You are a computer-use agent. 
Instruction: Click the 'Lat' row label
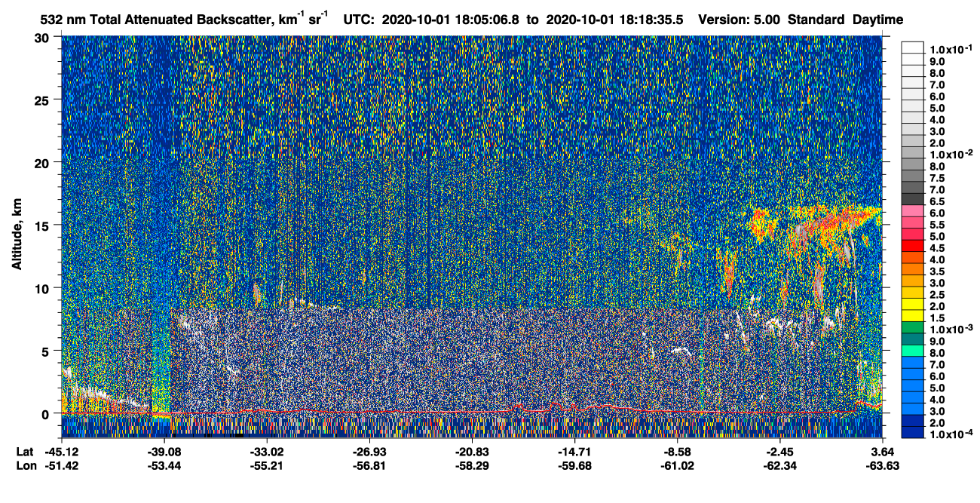pyautogui.click(x=23, y=451)
